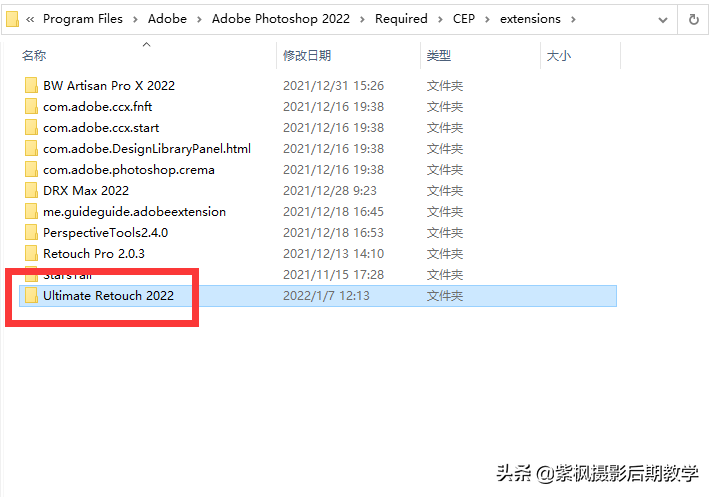
Task: Click the DRX Max 2022 folder icon
Action: click(31, 191)
